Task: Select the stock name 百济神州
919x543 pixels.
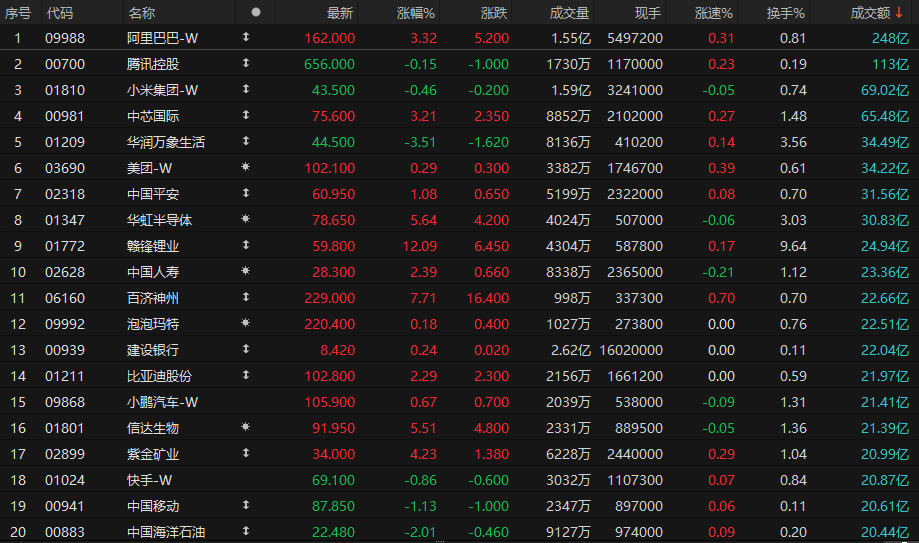Action: click(153, 298)
